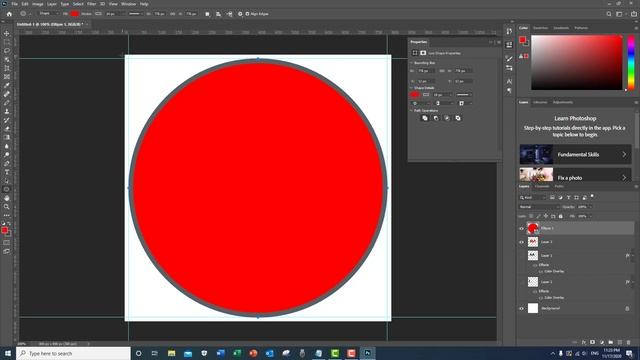The width and height of the screenshot is (640, 360).
Task: Select the Gradient tool
Action: click(x=7, y=138)
